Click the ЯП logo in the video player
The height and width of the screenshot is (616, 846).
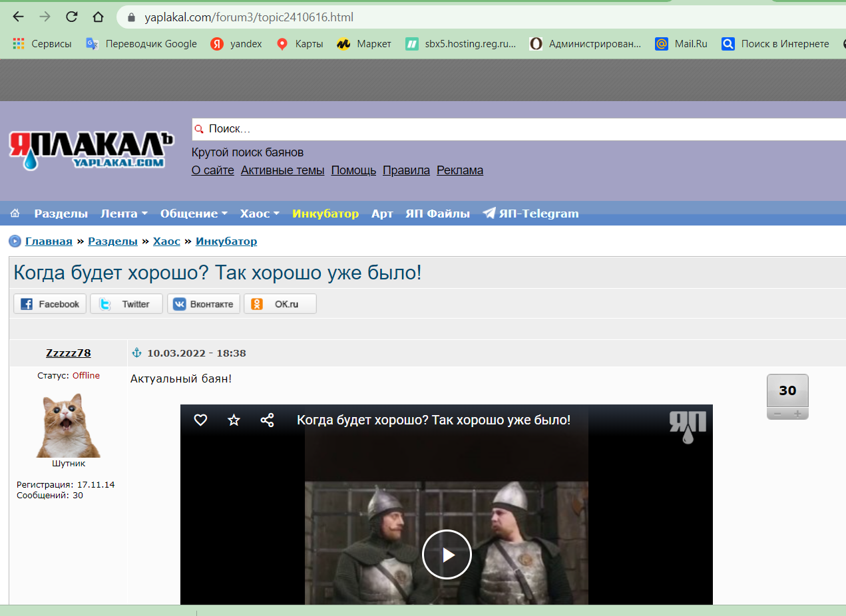(688, 426)
